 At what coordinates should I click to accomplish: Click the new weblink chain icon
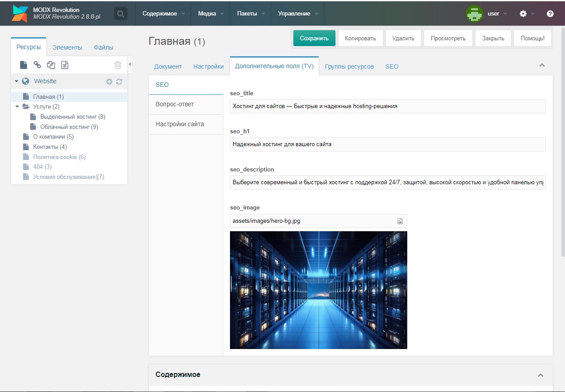tap(37, 65)
